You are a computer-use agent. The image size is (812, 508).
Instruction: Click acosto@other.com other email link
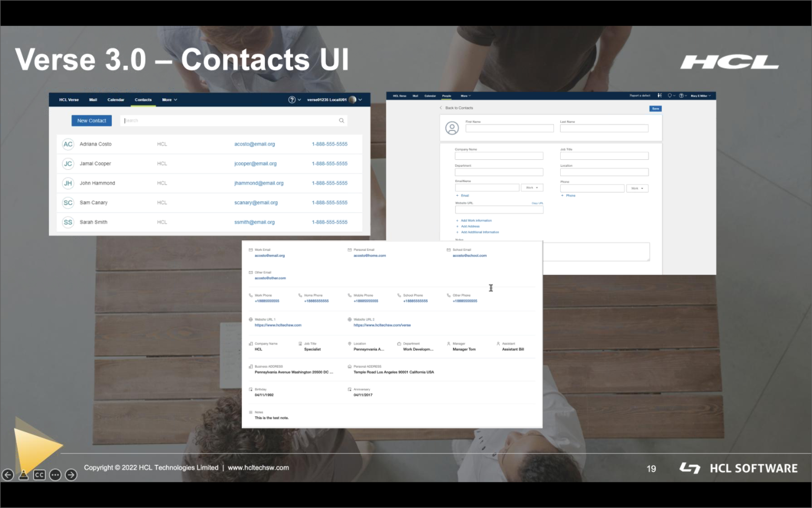pos(270,278)
